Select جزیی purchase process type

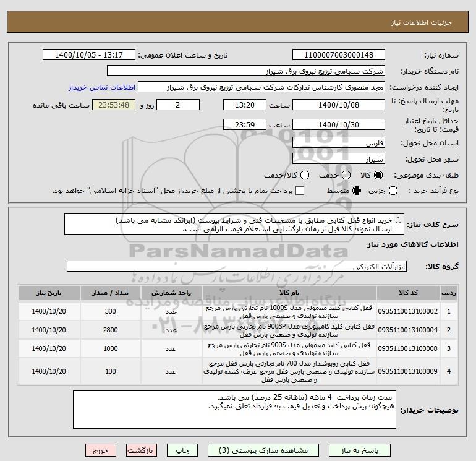pyautogui.click(x=393, y=191)
